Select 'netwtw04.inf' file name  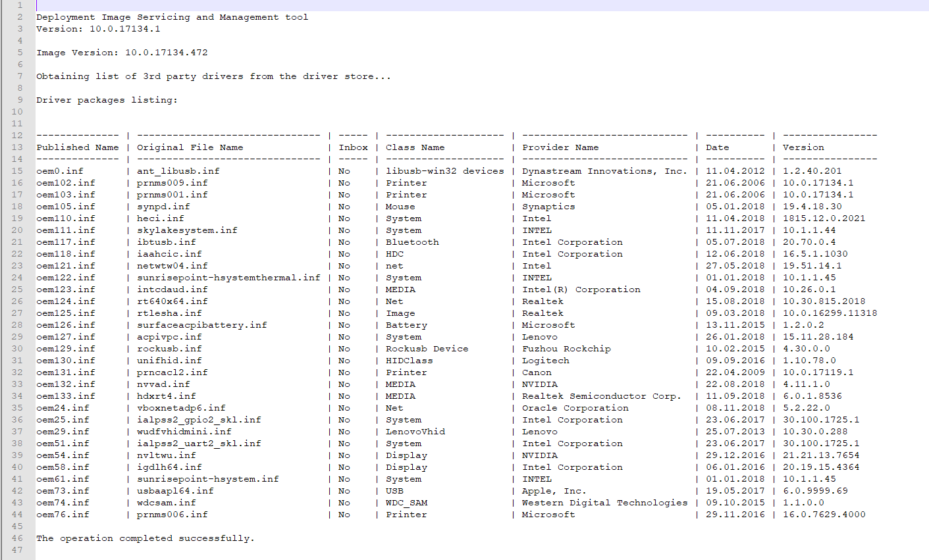pos(172,266)
